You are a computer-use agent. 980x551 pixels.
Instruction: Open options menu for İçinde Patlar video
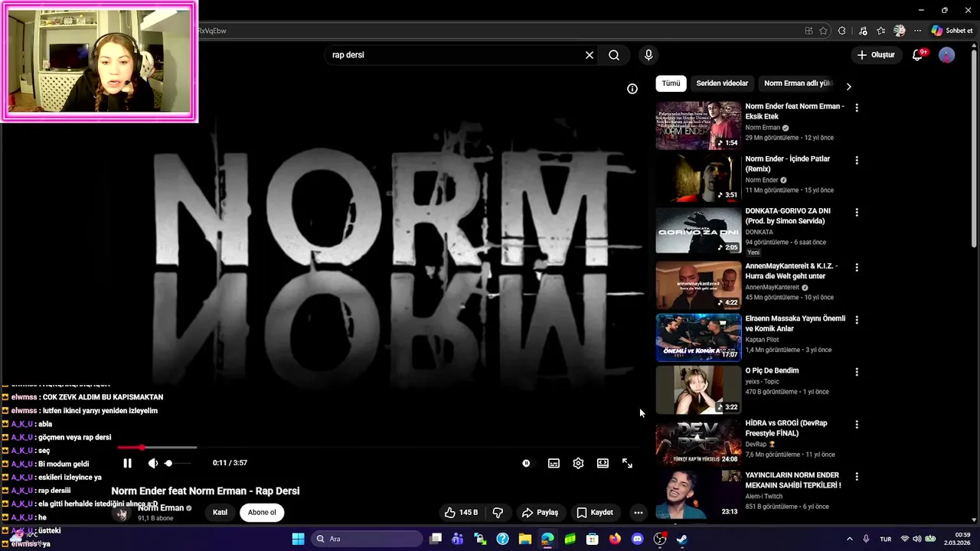[x=857, y=161]
